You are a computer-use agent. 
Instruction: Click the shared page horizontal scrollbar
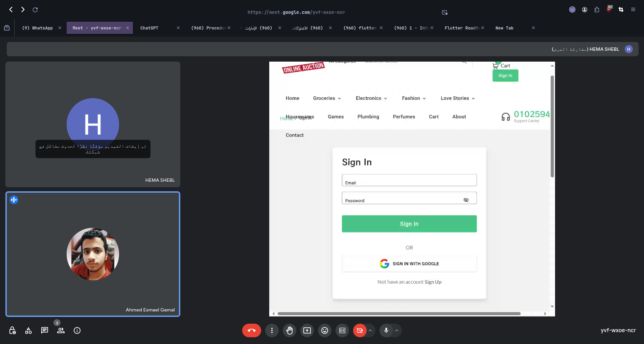click(399, 314)
